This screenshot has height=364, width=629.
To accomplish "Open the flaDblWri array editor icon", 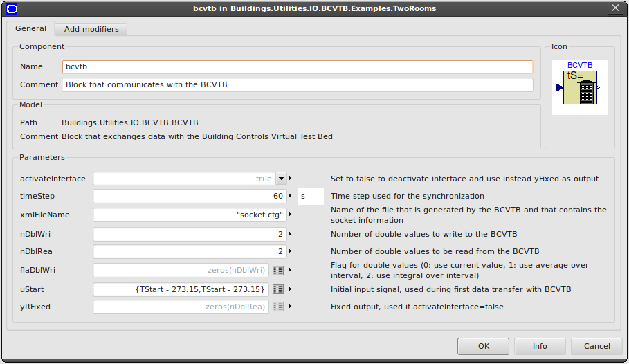I will 277,270.
